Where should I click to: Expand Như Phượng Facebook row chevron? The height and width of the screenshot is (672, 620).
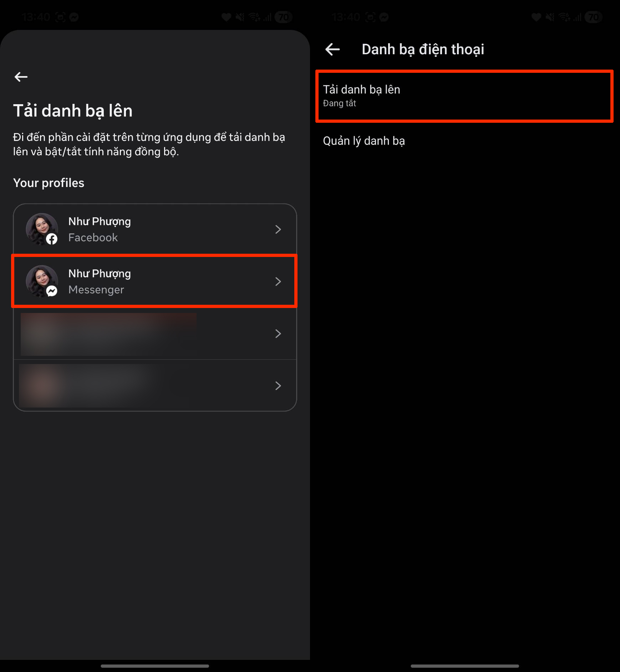(278, 229)
